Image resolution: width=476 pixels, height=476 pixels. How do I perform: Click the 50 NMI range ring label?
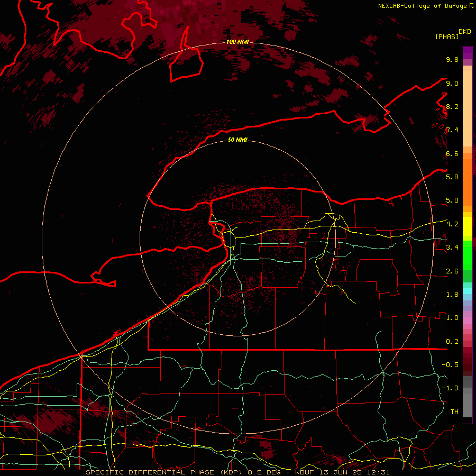(237, 140)
